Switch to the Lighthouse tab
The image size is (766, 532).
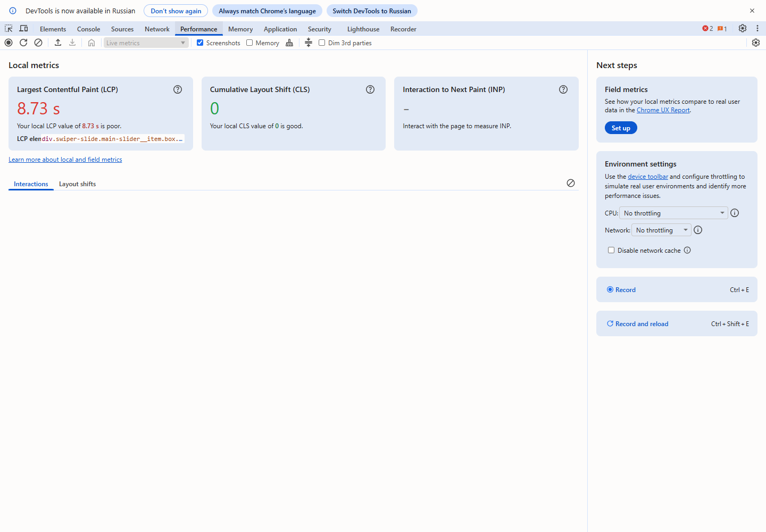tap(363, 29)
